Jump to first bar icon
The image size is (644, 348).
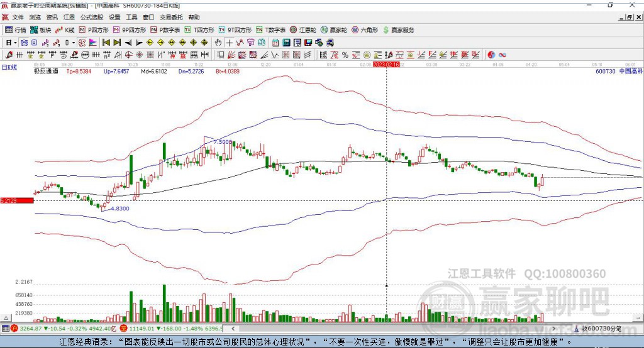coord(106,43)
